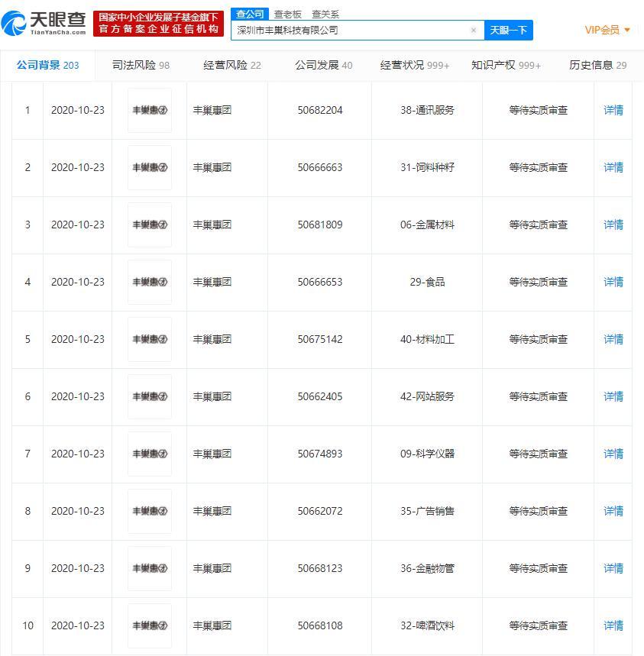Select registration number 50674893
The height and width of the screenshot is (656, 644).
point(320,454)
